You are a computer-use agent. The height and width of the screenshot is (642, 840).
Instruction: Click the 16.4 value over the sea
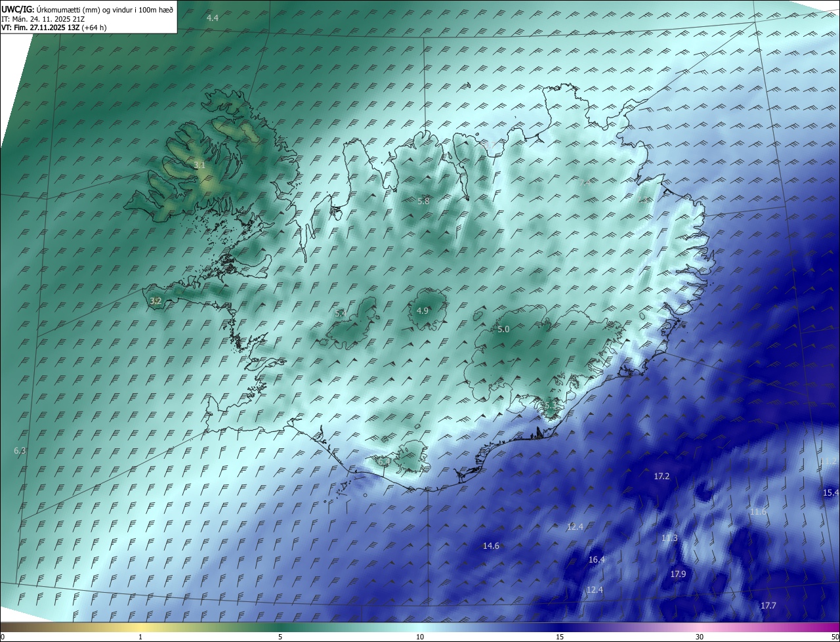597,560
